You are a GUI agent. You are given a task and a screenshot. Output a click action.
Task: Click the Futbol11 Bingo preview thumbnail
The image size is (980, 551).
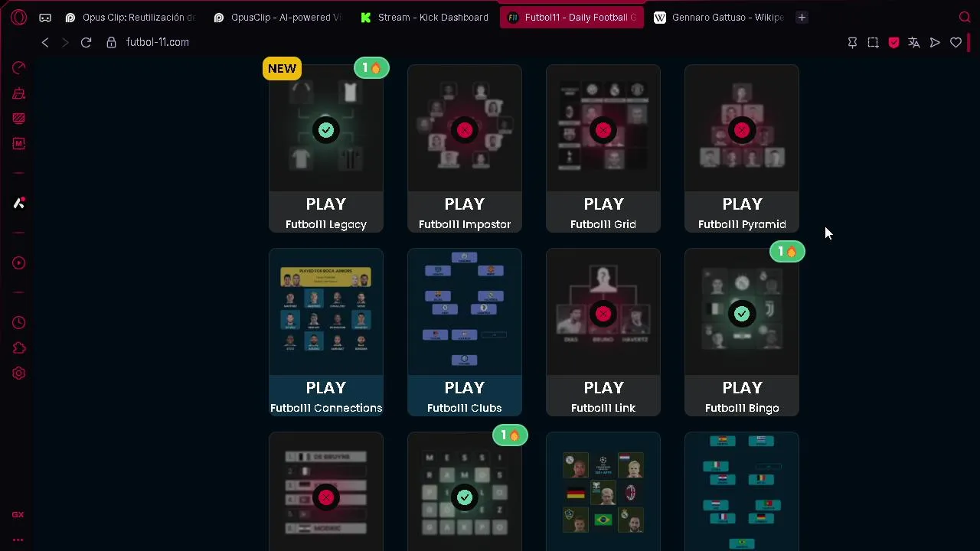[x=742, y=312]
